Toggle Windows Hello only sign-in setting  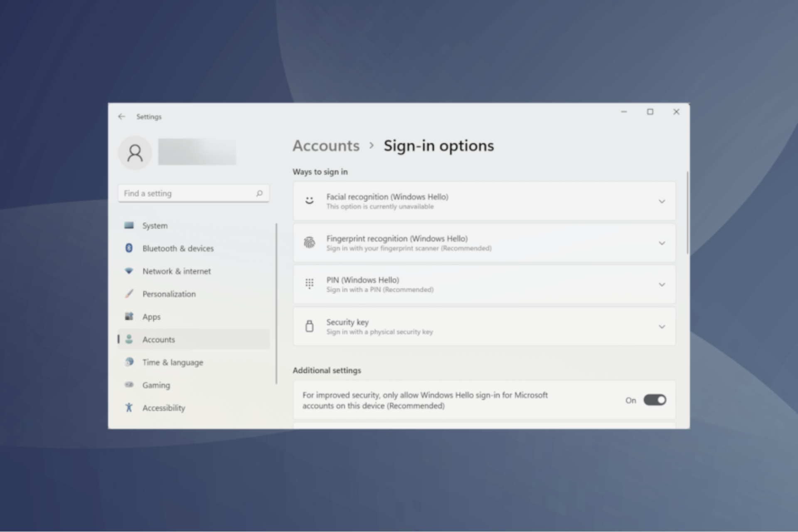654,399
